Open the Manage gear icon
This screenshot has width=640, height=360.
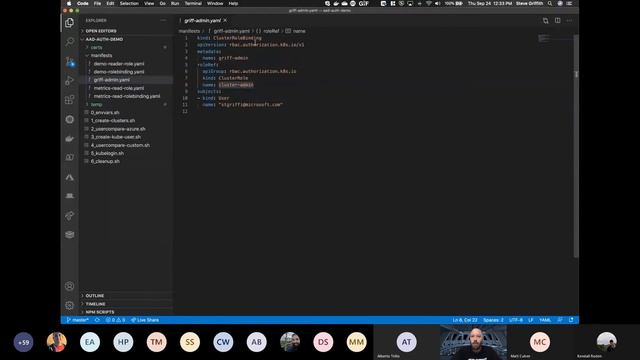pyautogui.click(x=69, y=305)
